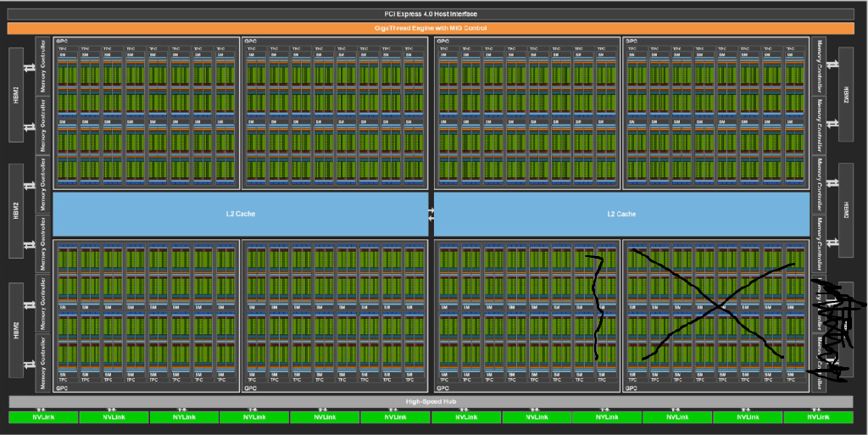Click the PCI Express 4.0 Host Interface bar
Image resolution: width=868 pixels, height=435 pixels.
[x=431, y=14]
